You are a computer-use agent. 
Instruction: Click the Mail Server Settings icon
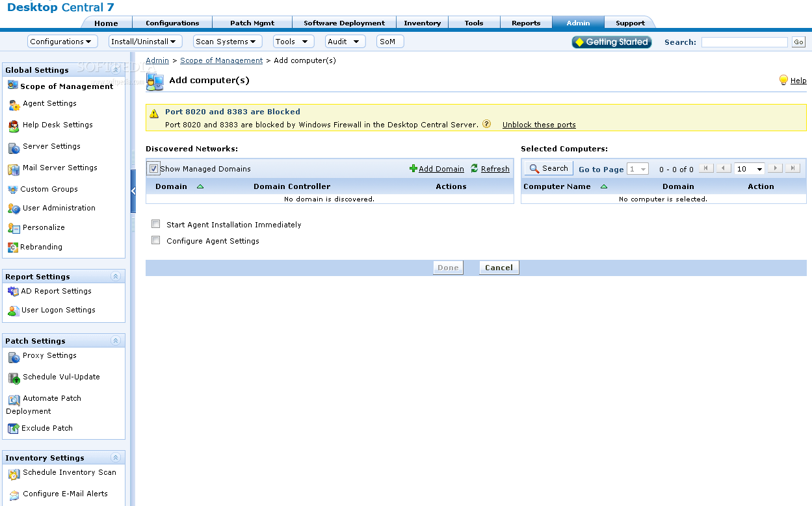point(14,170)
